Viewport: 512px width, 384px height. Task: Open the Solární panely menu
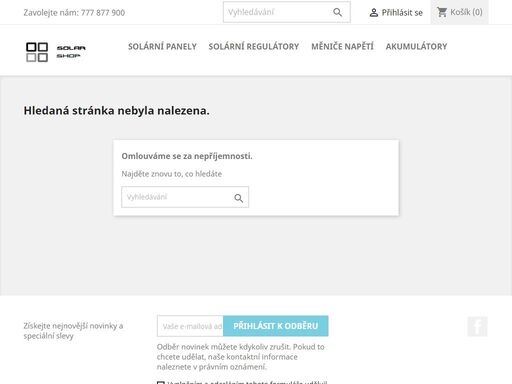[162, 46]
